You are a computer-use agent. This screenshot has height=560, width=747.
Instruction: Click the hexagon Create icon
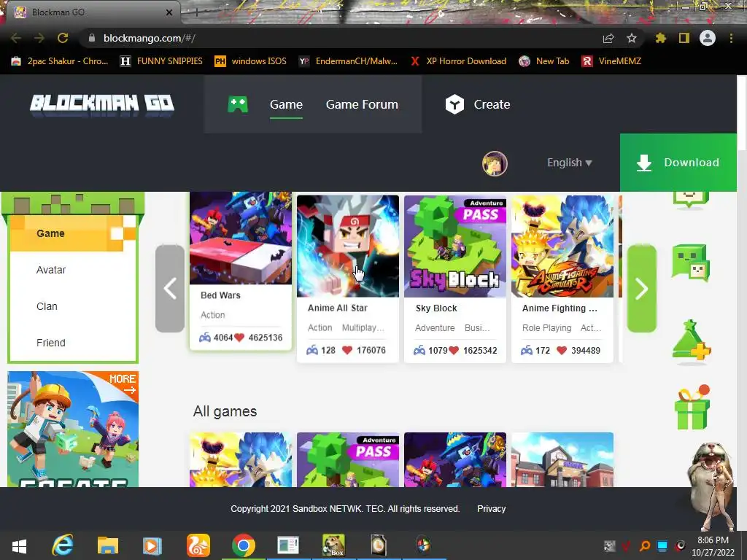(x=454, y=104)
